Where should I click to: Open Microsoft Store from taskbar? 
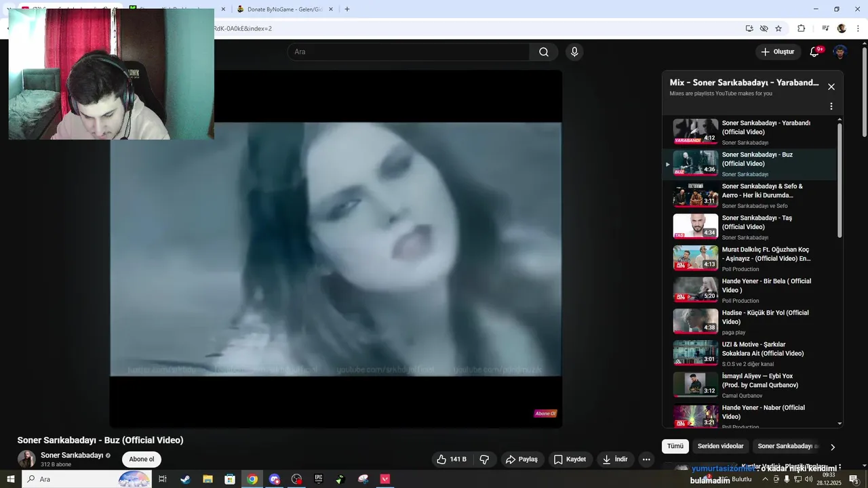230,479
